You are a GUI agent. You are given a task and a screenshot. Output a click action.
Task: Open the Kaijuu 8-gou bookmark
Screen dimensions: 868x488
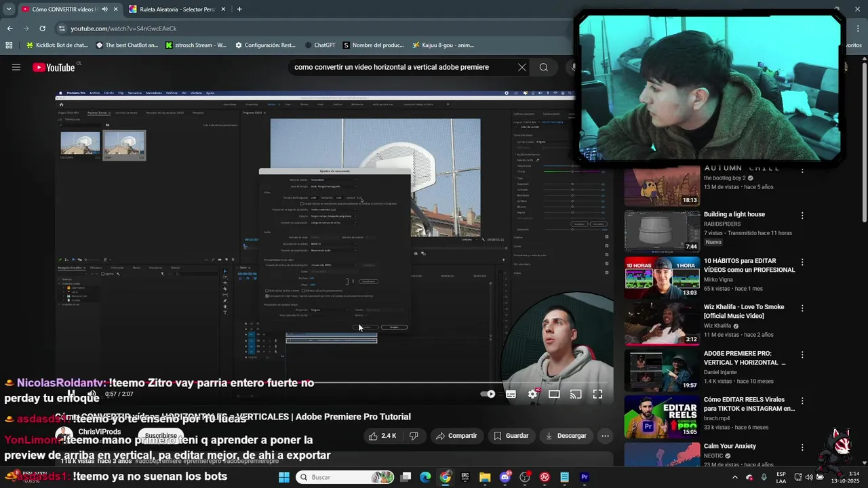coord(443,45)
